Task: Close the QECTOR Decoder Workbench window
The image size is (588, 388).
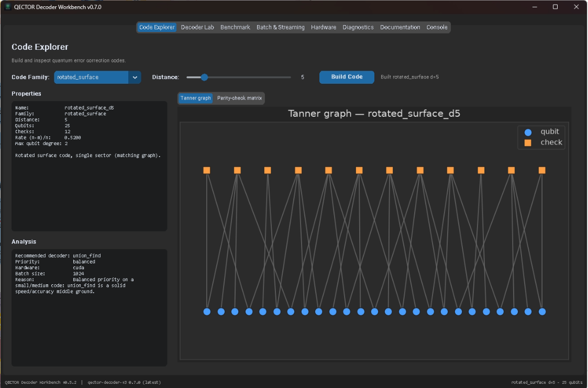Action: (576, 7)
